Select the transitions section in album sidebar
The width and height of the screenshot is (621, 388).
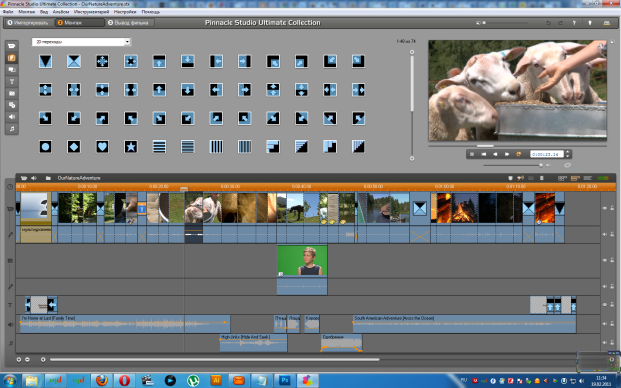coord(11,58)
